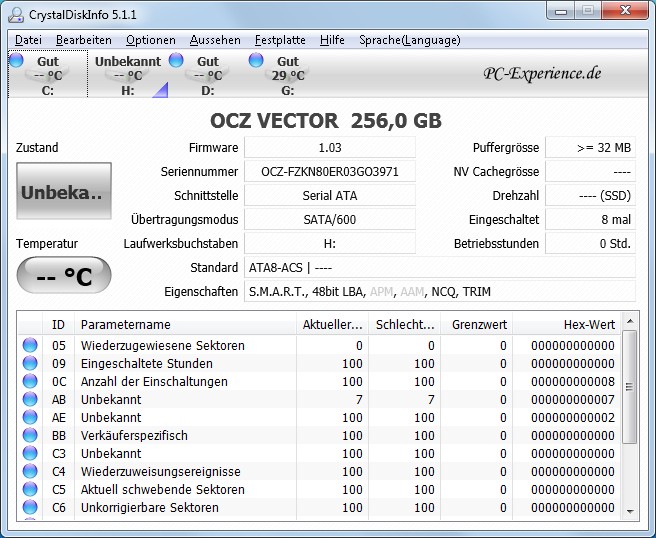
Task: Click the SATA/600 transfer mode field
Action: pos(330,220)
